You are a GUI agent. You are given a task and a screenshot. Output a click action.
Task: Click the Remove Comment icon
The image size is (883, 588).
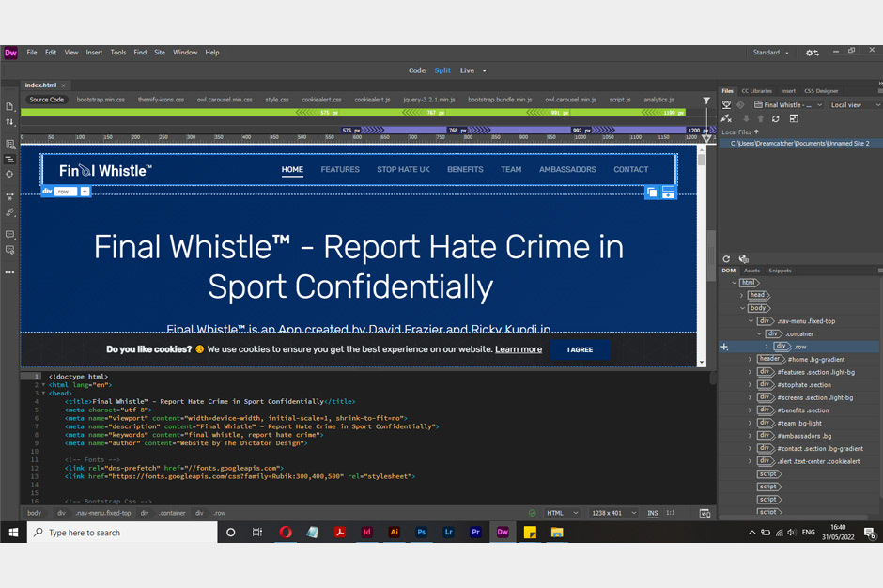tap(9, 250)
